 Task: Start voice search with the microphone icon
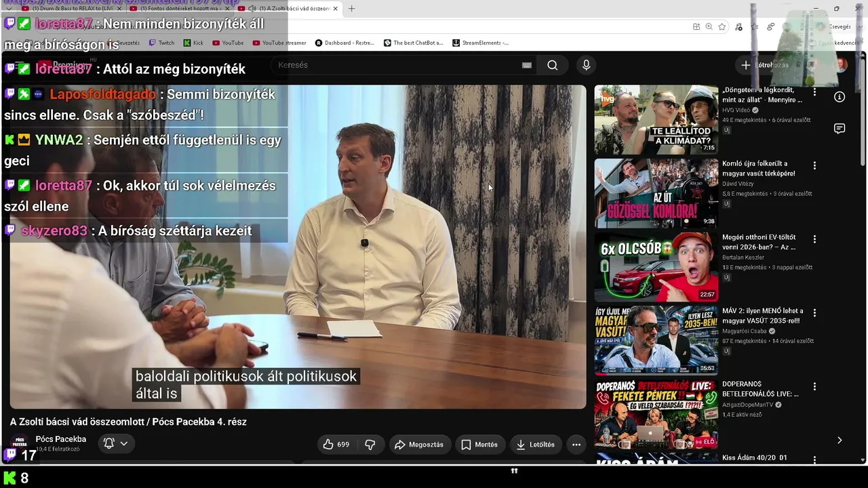[587, 65]
